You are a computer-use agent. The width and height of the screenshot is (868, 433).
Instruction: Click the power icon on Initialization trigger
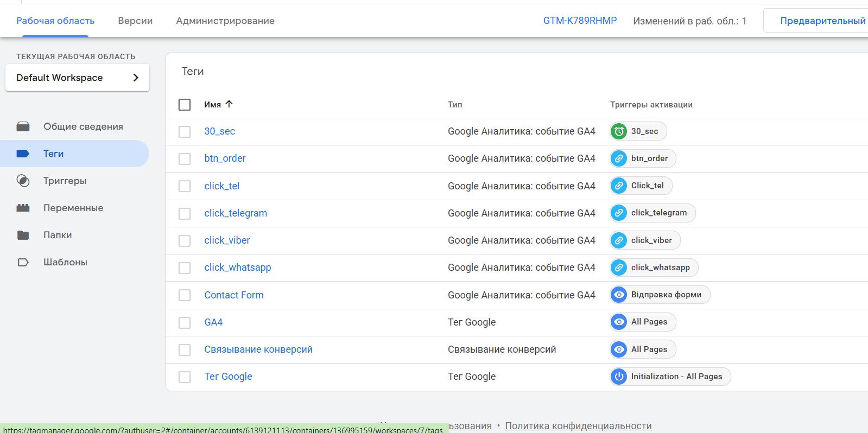pyautogui.click(x=619, y=377)
